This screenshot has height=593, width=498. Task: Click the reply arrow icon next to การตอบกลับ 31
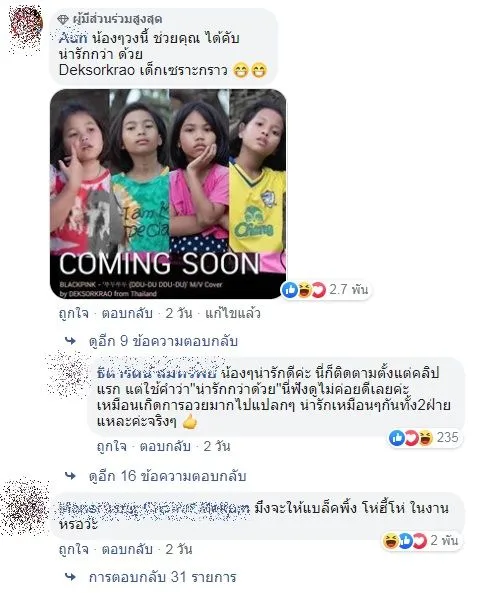tap(71, 577)
